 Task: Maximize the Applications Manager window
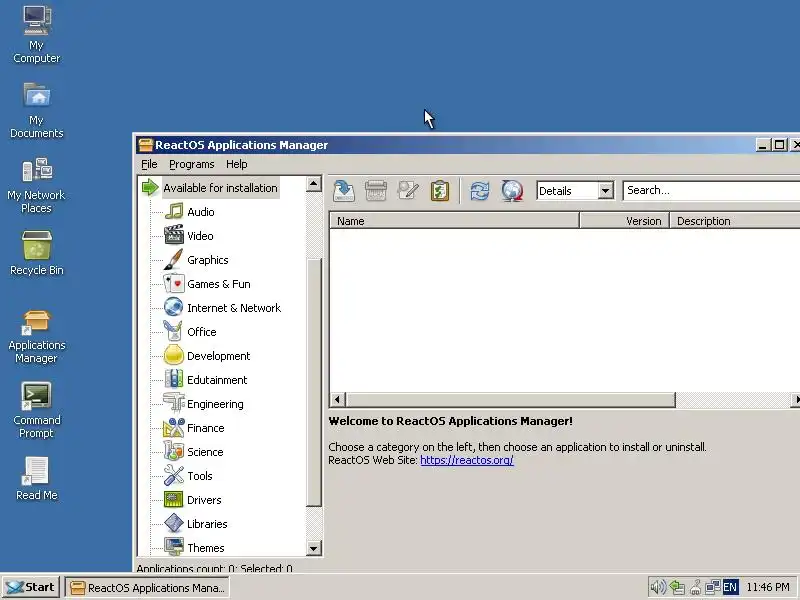780,145
